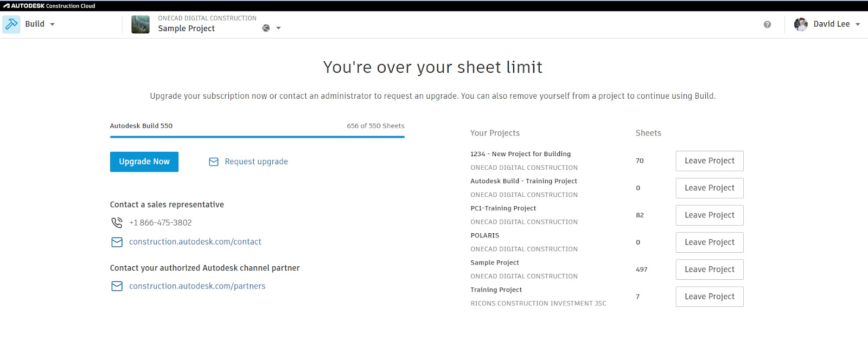Screen dimensions: 868x340
Task: Open the help question mark icon
Action: [767, 24]
